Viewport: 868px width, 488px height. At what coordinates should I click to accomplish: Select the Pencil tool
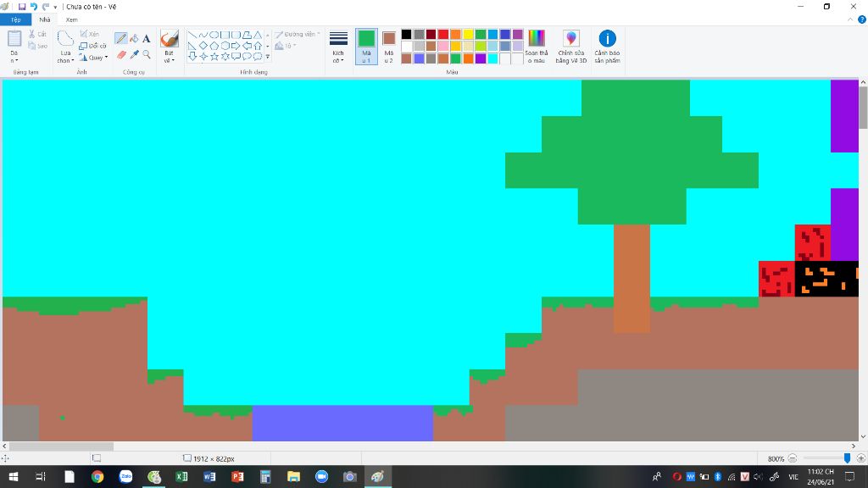[121, 38]
